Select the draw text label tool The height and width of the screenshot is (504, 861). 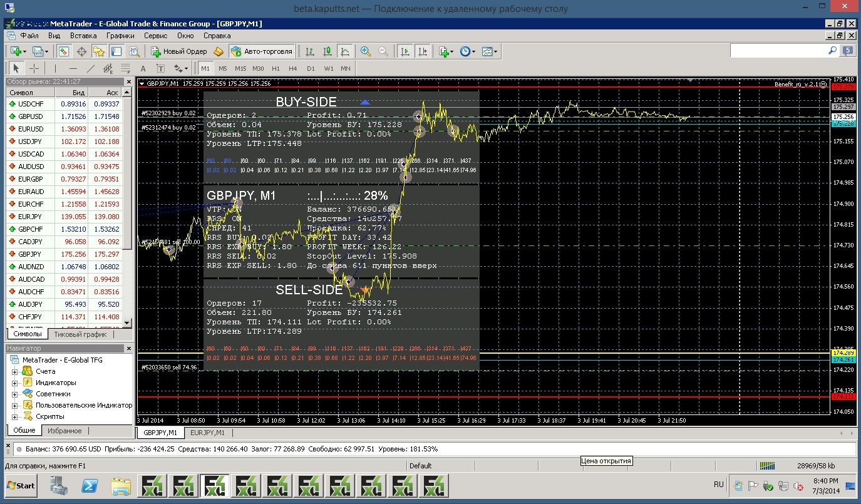point(160,68)
